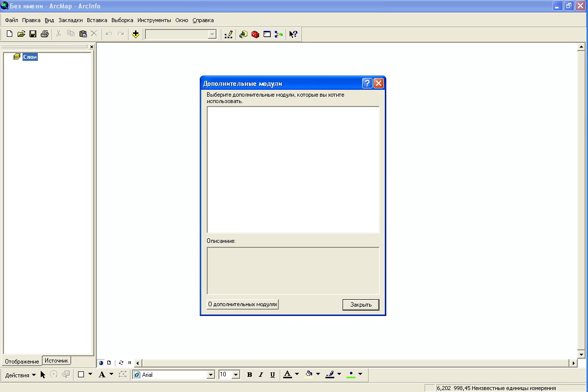Click the Add Data yellow plus icon
Image resolution: width=588 pixels, height=392 pixels.
pos(136,34)
